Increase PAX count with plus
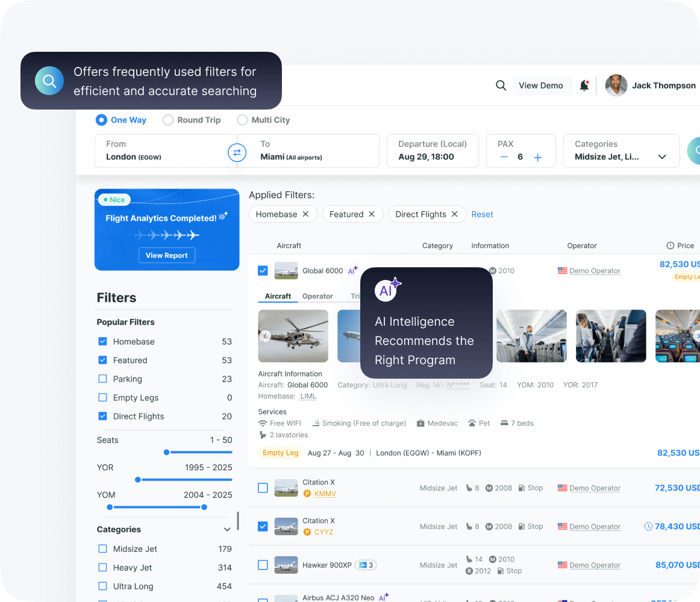700x602 pixels. [x=537, y=157]
